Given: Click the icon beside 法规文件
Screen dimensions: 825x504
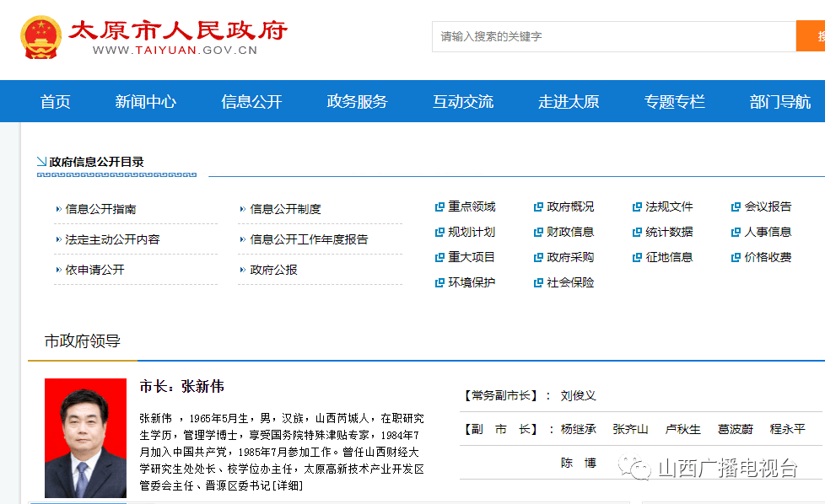Looking at the screenshot, I should [637, 207].
